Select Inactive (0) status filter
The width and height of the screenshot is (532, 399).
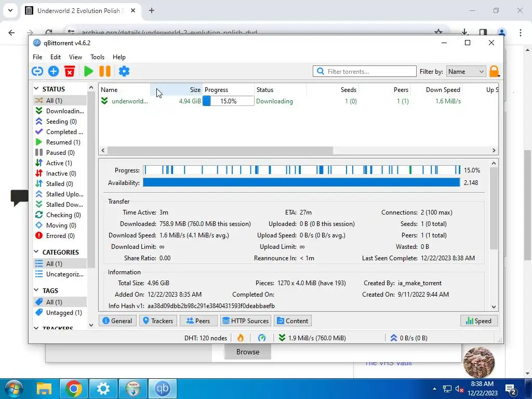click(60, 174)
